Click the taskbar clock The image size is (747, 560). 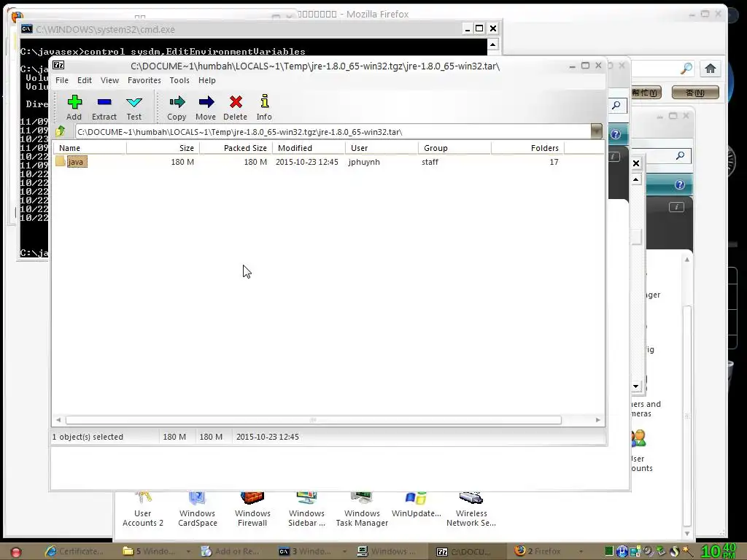pyautogui.click(x=719, y=551)
